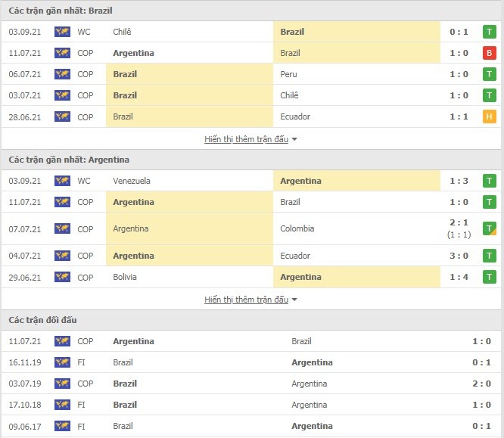This screenshot has height=438, width=504.
Task: Open Brazil vs Peru 1:0 match score
Action: coord(459,74)
